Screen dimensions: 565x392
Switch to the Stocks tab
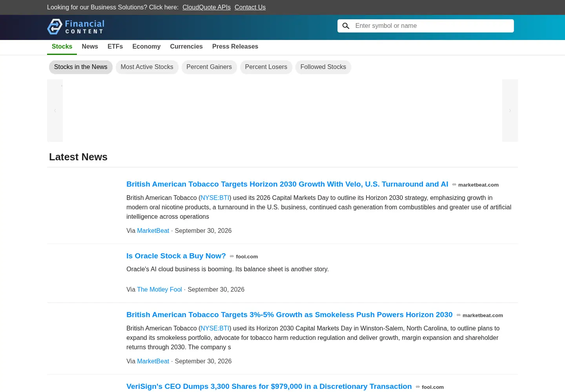[x=62, y=47]
